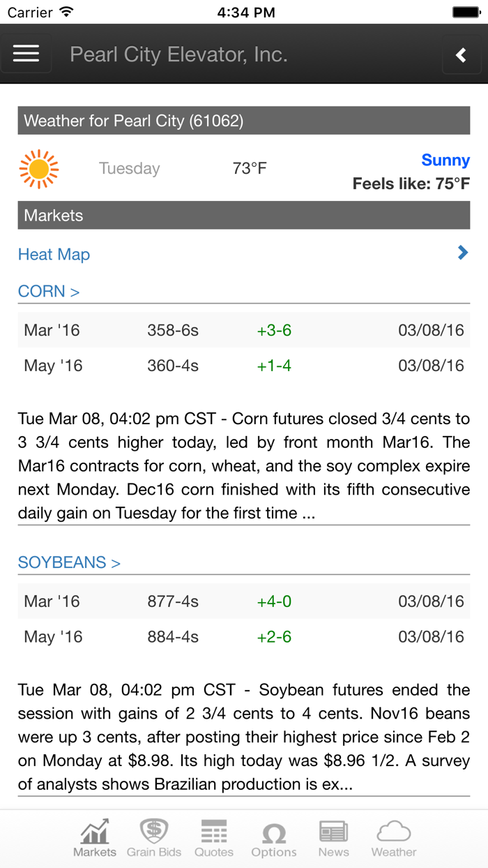
Task: Tap the back arrow in header
Action: pos(461,55)
